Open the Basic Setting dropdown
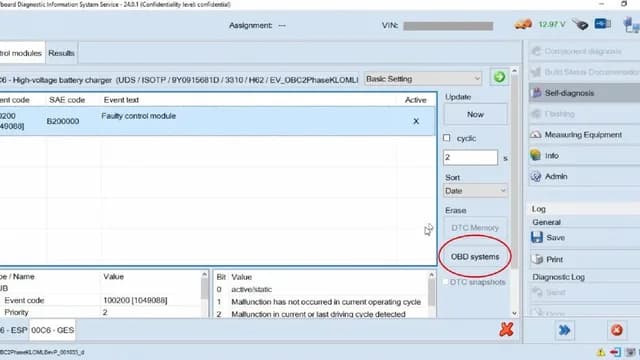640x360 pixels. [423, 79]
